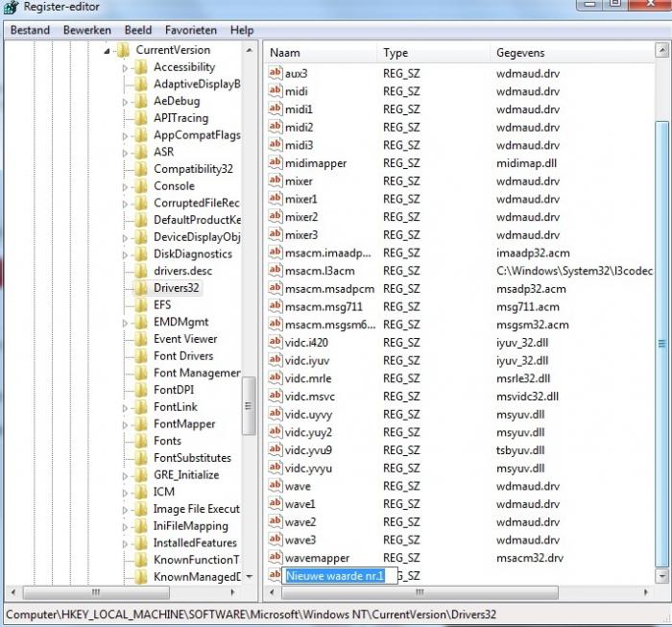Open the Help menu

click(242, 30)
